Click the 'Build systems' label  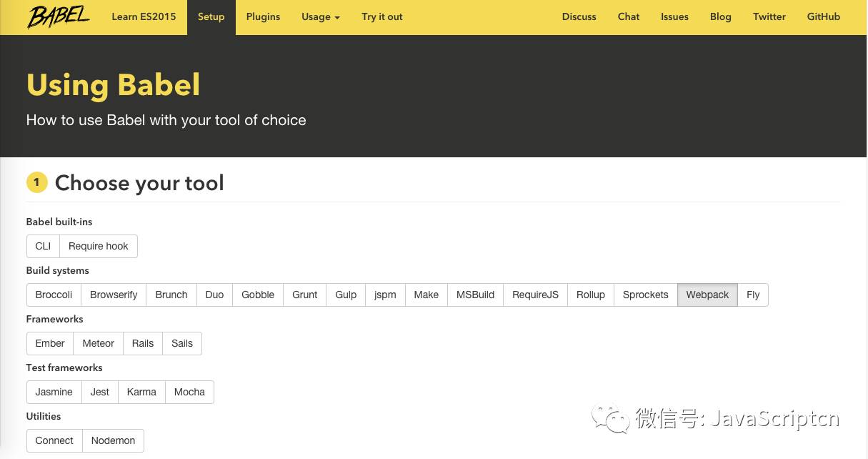[58, 270]
